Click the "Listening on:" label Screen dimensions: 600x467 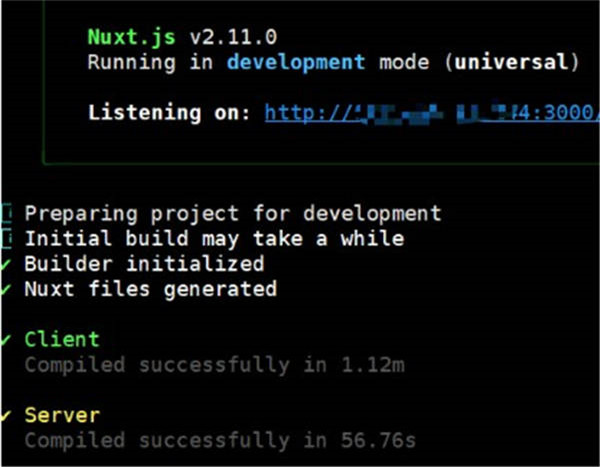[170, 112]
